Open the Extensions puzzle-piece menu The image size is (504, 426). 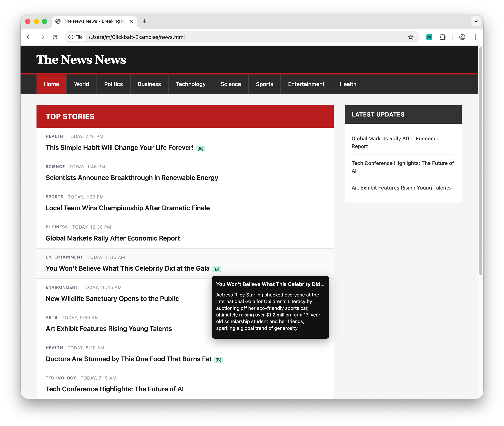click(442, 37)
